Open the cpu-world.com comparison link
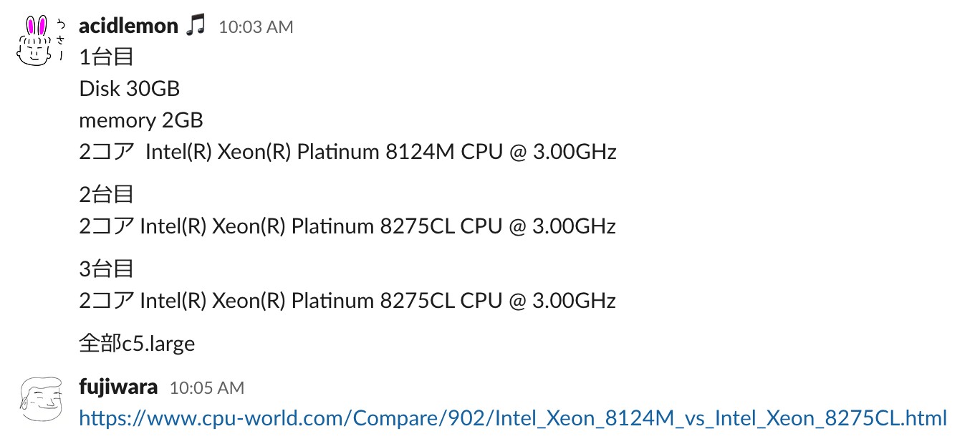Screen dimensions: 980x444 point(513,418)
